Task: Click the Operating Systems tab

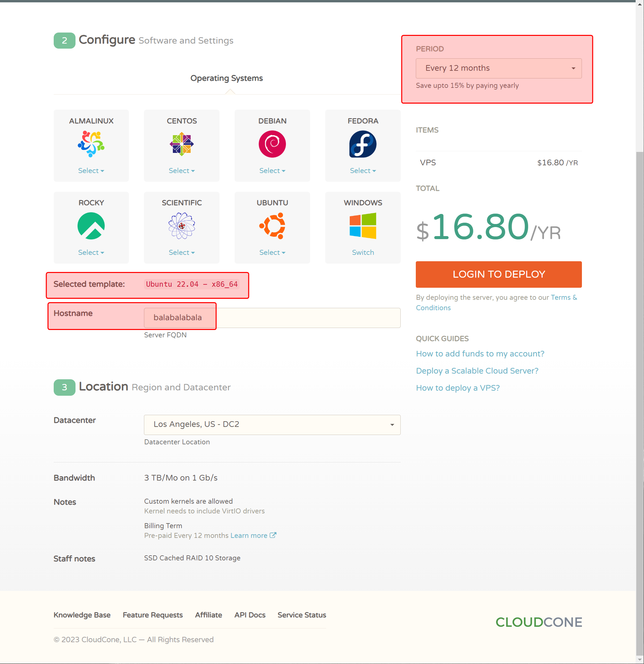Action: pos(227,78)
